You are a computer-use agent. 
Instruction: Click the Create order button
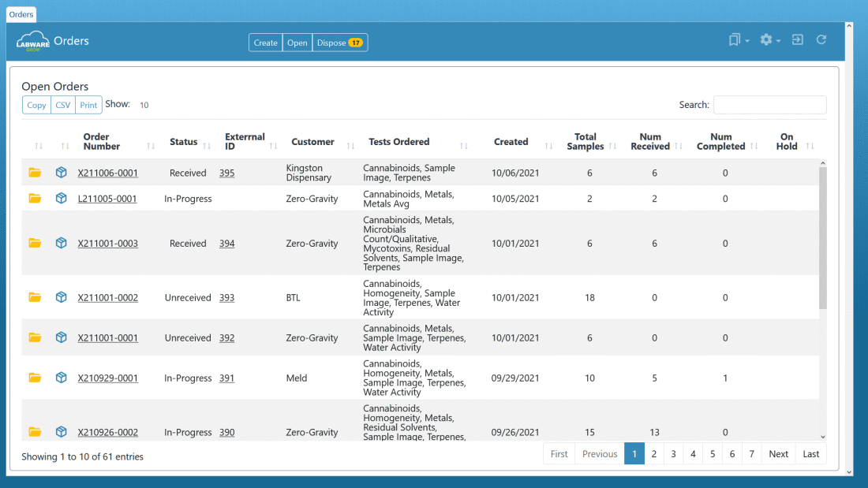click(265, 43)
